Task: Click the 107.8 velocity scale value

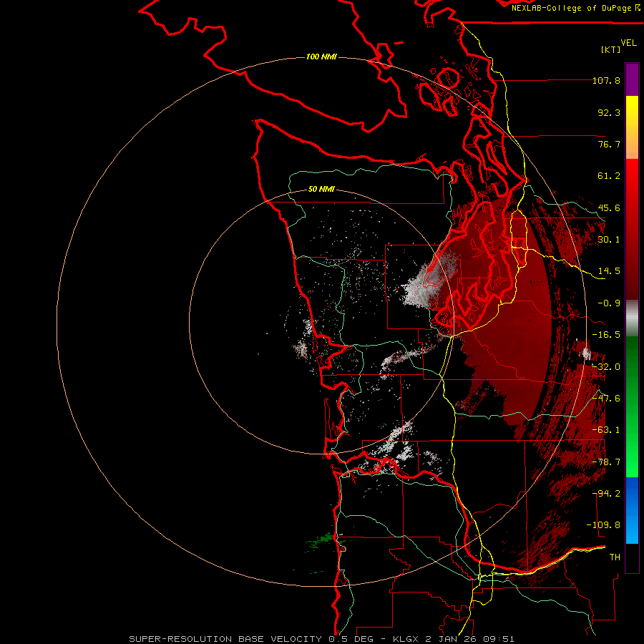Action: (606, 80)
